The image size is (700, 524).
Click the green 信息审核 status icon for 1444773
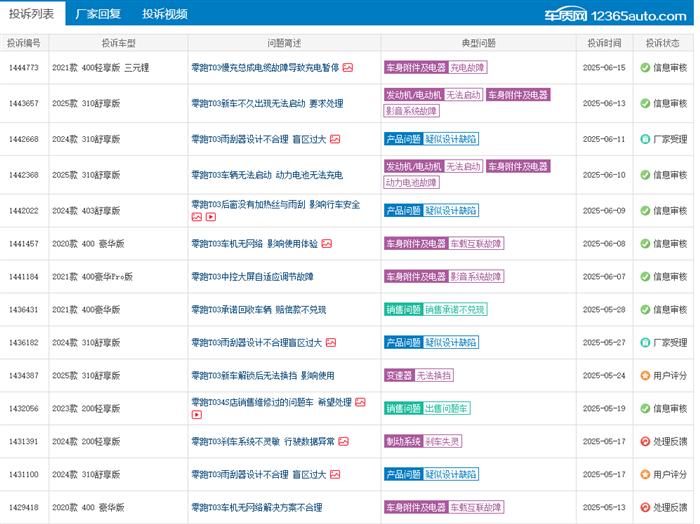(x=645, y=67)
